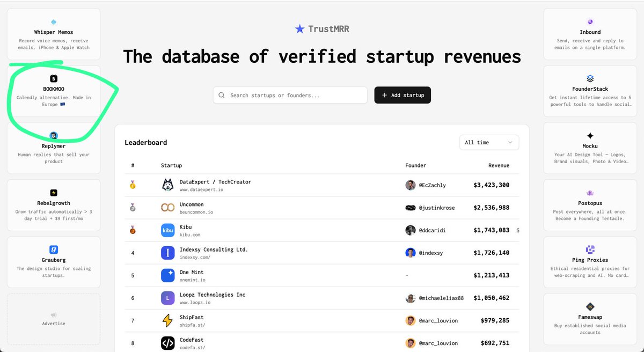This screenshot has height=352, width=644.
Task: Click the Startup column header
Action: [x=171, y=165]
